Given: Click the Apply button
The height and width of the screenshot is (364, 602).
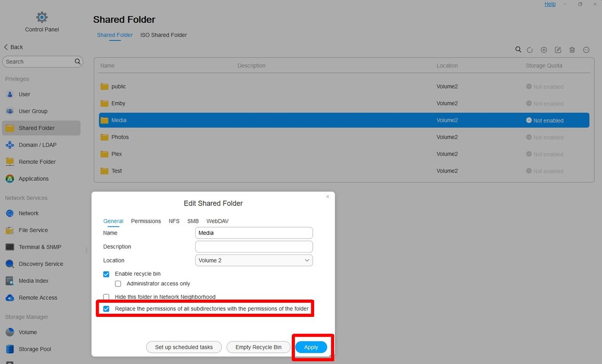Looking at the screenshot, I should [x=311, y=347].
